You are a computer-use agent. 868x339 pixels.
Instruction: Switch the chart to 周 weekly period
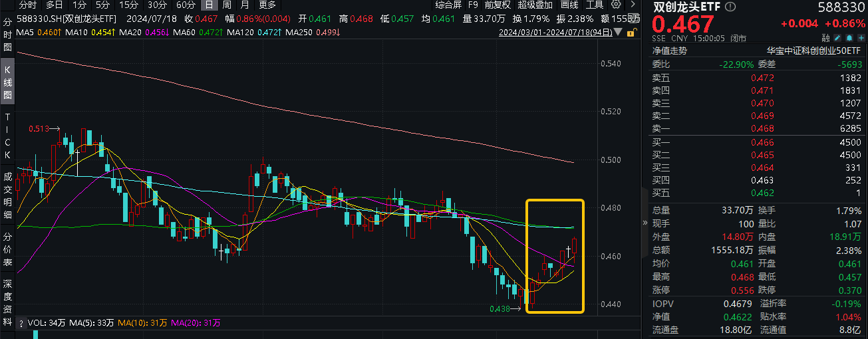[x=227, y=5]
